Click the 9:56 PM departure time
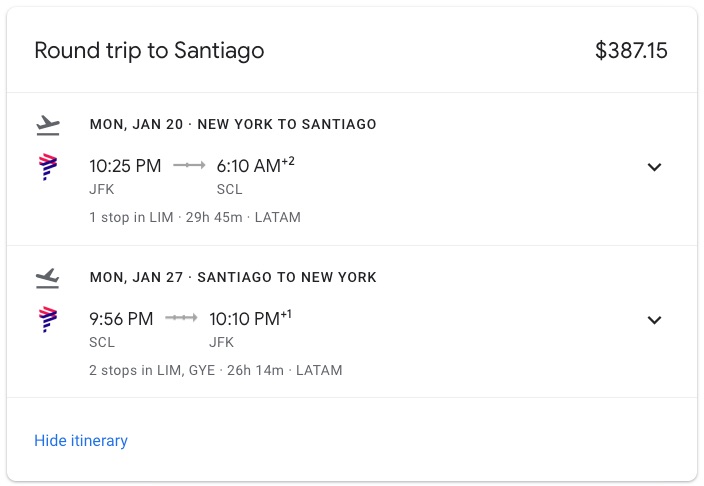The height and width of the screenshot is (486, 704). pyautogui.click(x=121, y=318)
